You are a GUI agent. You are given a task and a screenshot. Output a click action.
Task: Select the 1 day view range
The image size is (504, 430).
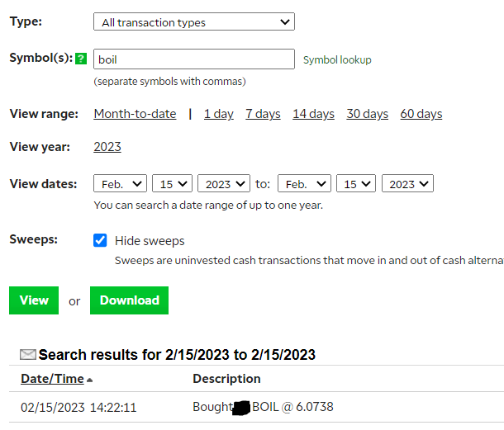point(219,114)
